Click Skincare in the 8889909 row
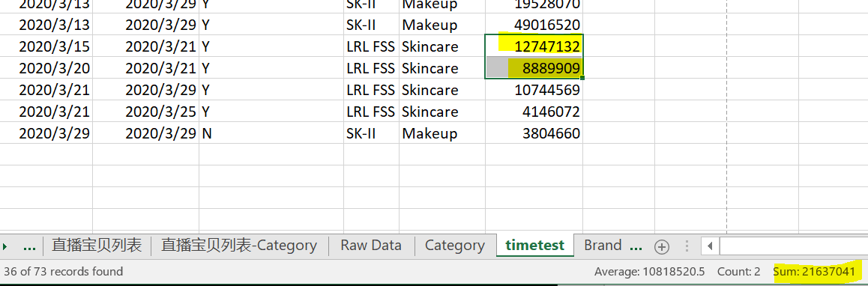Screen dimensions: 868x286 pyautogui.click(x=442, y=68)
